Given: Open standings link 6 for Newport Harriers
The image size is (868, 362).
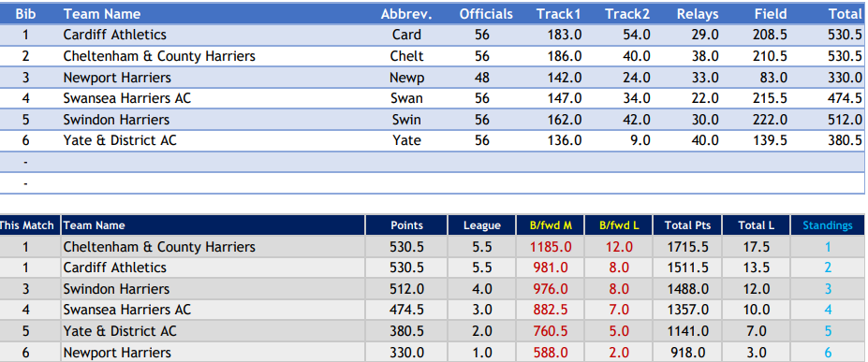Looking at the screenshot, I should tap(828, 353).
